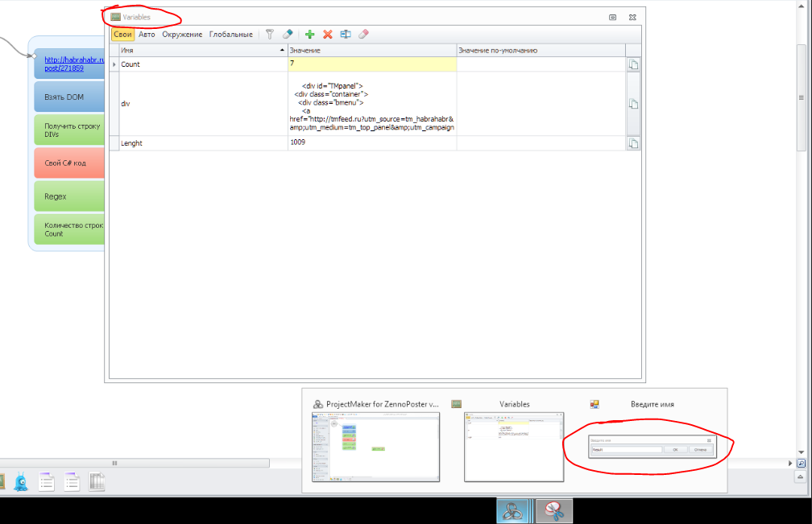Select the Свой C# код block
The width and height of the screenshot is (812, 524).
tap(69, 163)
